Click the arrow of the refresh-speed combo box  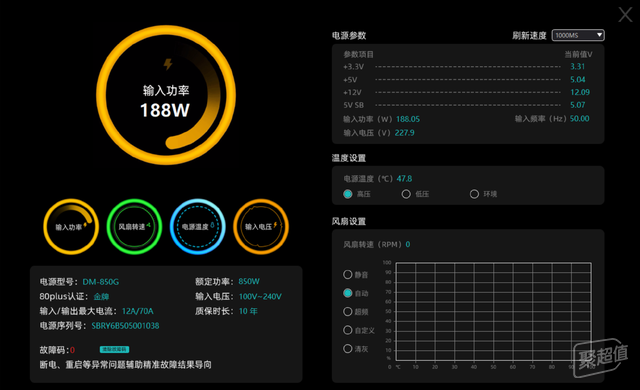click(599, 35)
